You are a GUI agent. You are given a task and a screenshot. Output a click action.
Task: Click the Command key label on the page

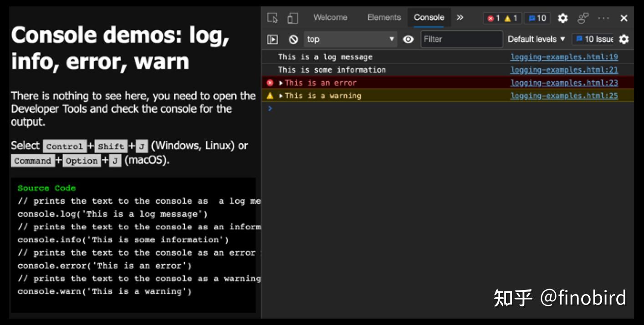(33, 161)
